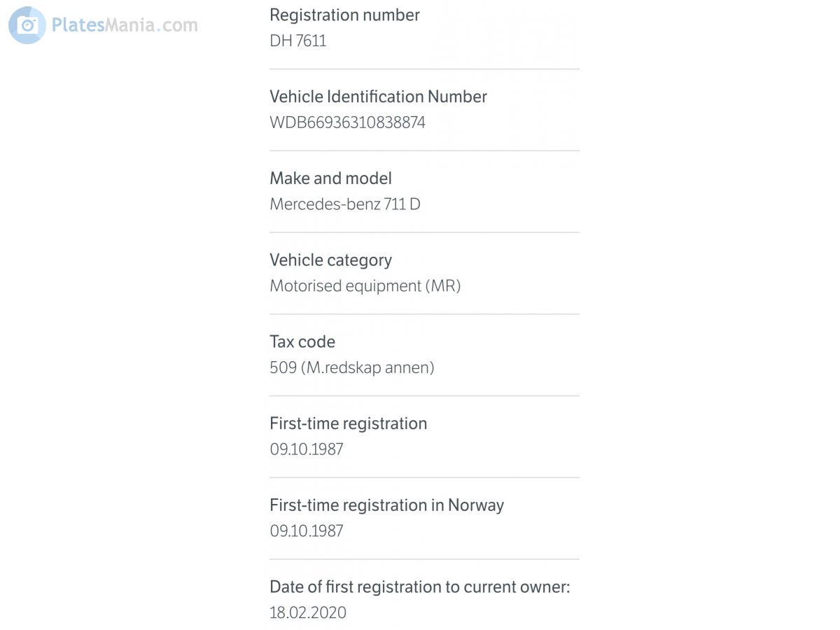Click the PlatesMania.com watermark text
Viewport: 840px width, 630px height.
coord(125,25)
